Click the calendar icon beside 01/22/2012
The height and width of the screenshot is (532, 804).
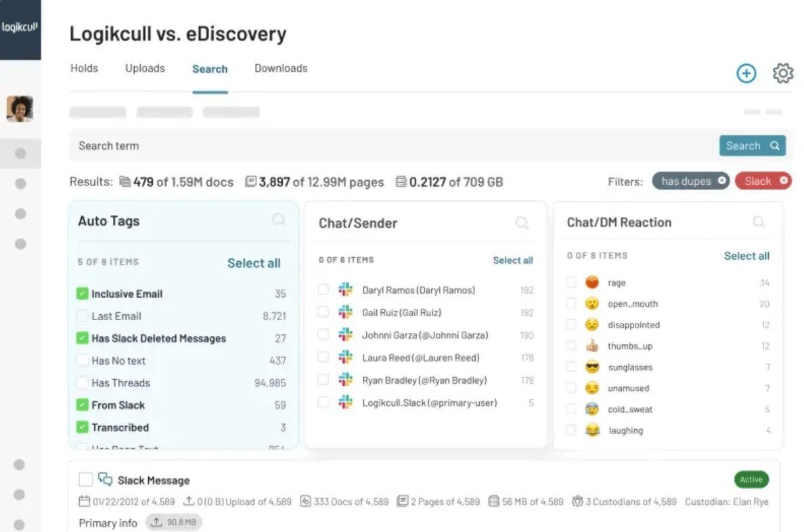click(x=84, y=502)
